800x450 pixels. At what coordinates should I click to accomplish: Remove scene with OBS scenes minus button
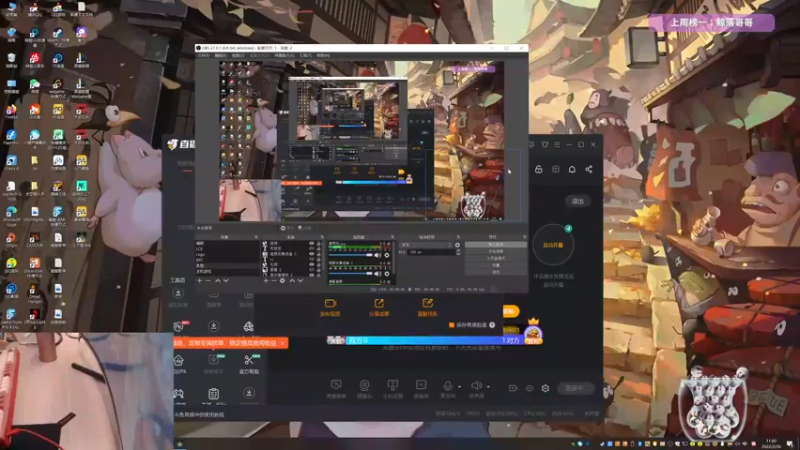pos(208,281)
